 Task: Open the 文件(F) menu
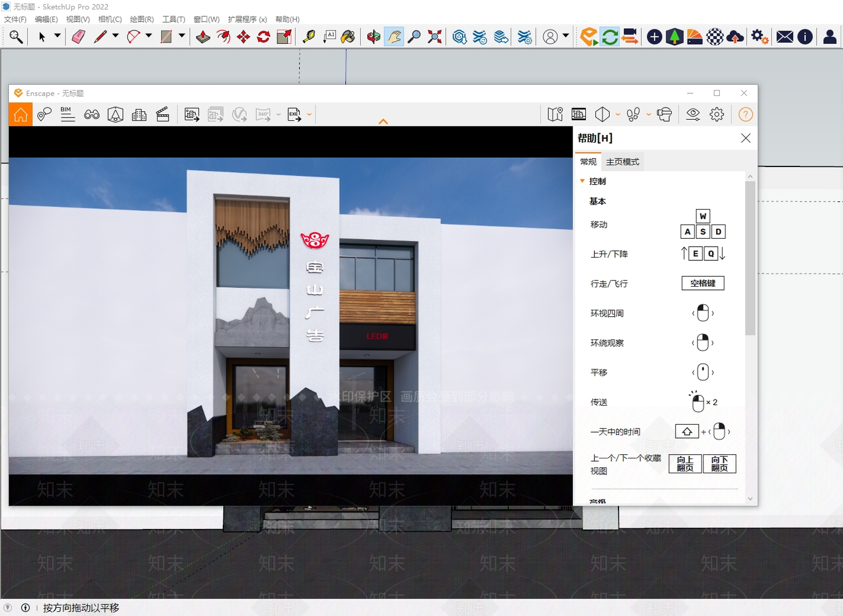coord(15,19)
